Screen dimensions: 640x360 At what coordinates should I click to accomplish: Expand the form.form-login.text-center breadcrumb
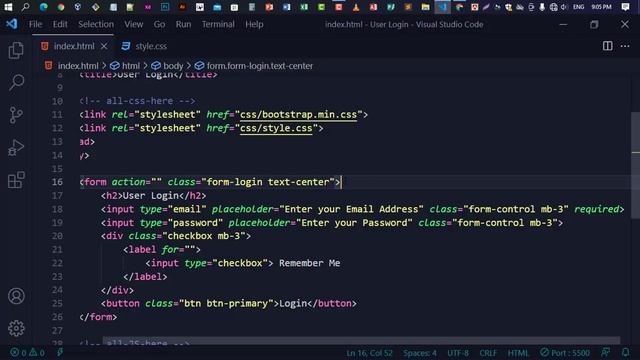(x=260, y=66)
